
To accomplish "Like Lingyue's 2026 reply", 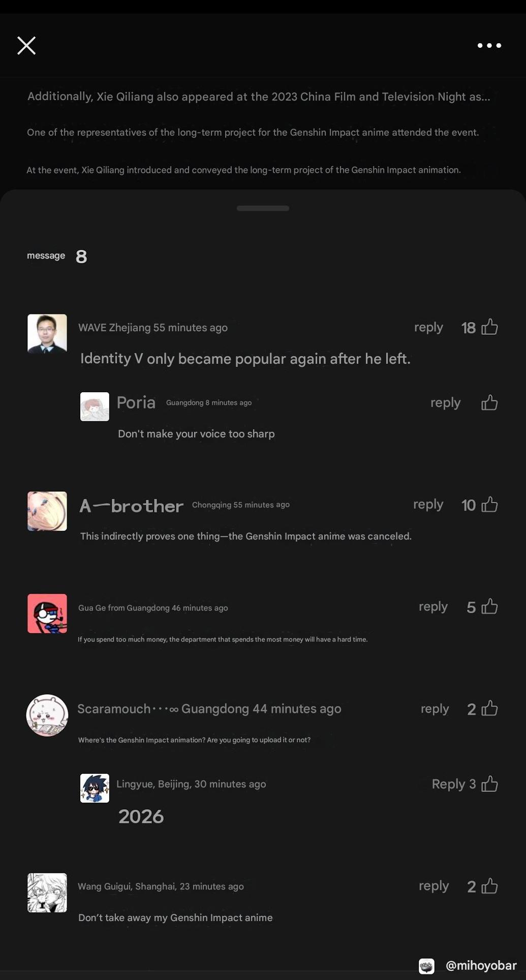I will pos(489,784).
